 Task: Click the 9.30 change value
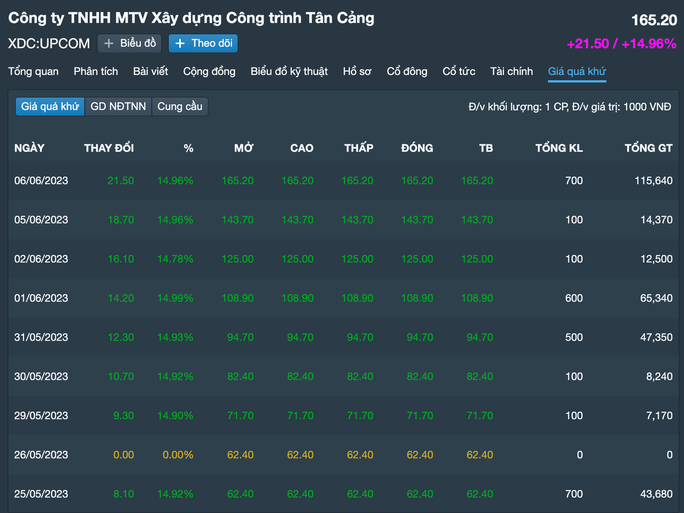pos(123,416)
